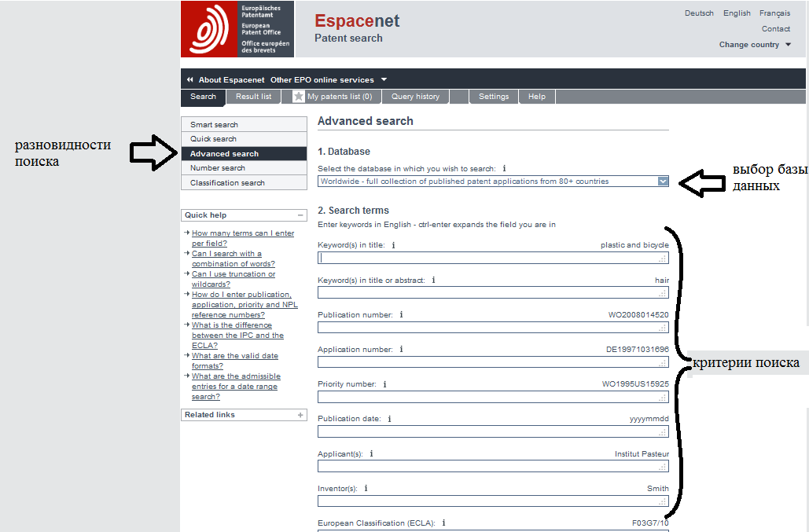Screen dimensions: 809x532
Task: Switch to the Result list tab
Action: click(x=253, y=97)
